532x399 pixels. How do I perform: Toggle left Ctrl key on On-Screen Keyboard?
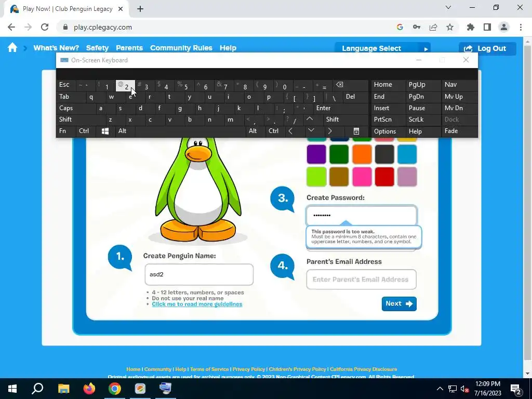tap(86, 131)
